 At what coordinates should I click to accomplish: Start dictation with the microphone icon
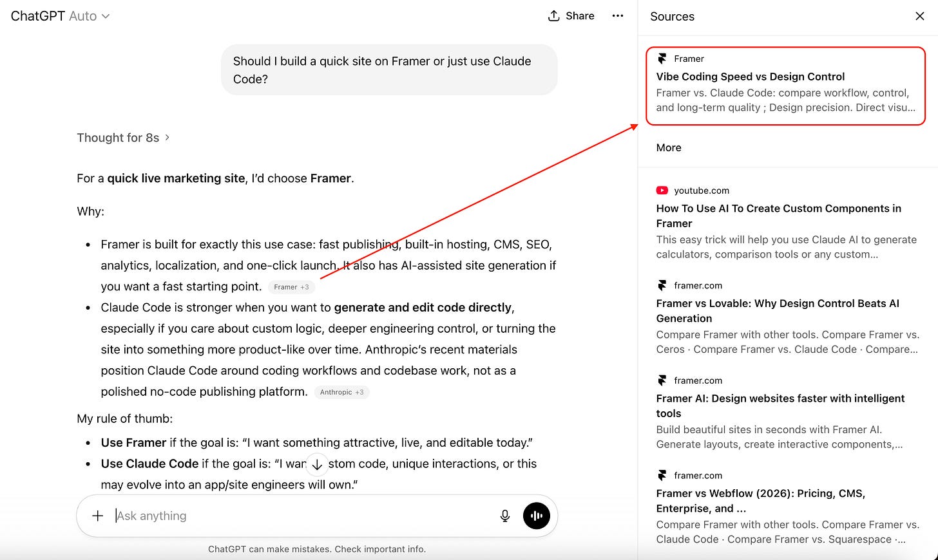pos(505,516)
